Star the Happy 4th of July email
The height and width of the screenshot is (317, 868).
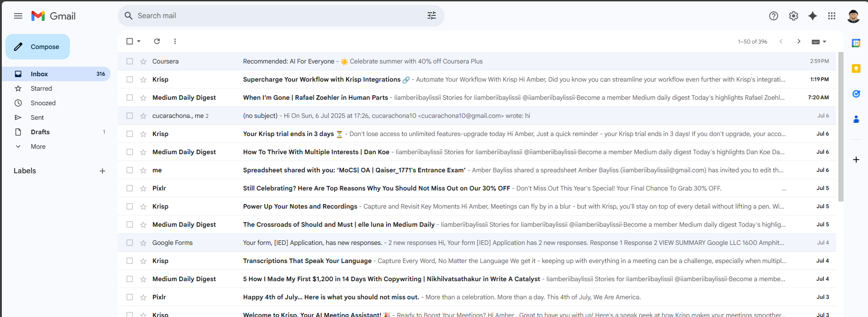point(143,297)
